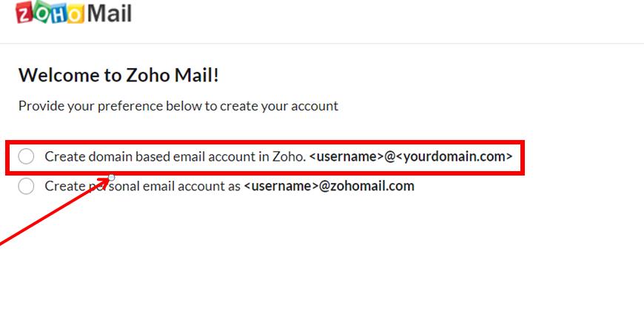644x320 pixels.
Task: Click the <yourdomain.com> placeholder text
Action: (x=455, y=156)
